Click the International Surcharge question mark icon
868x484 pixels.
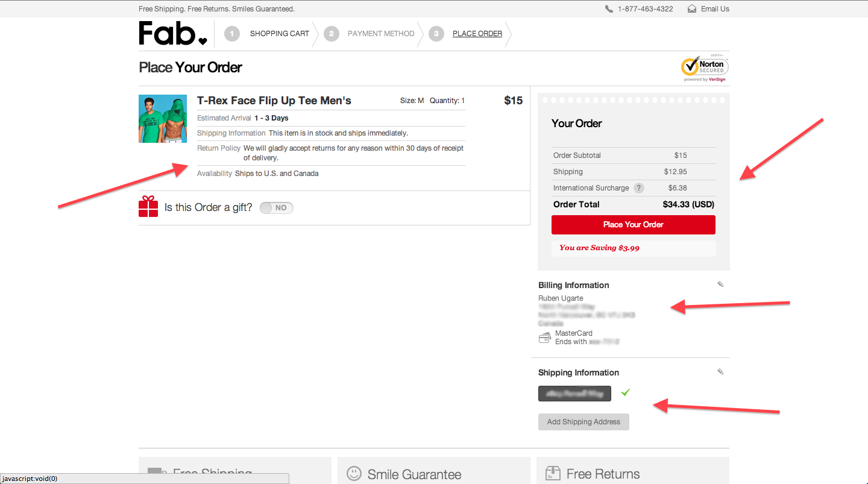click(638, 188)
